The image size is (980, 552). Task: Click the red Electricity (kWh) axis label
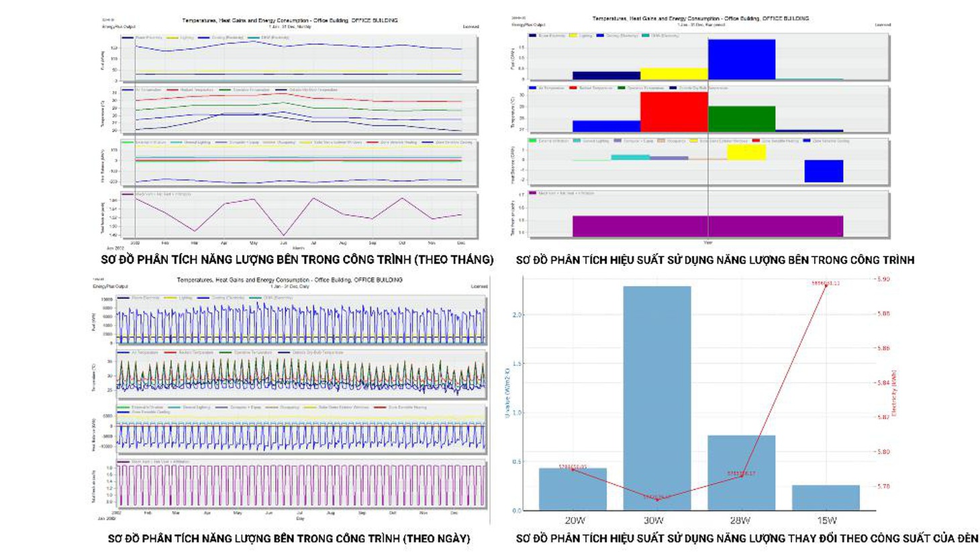[894, 394]
